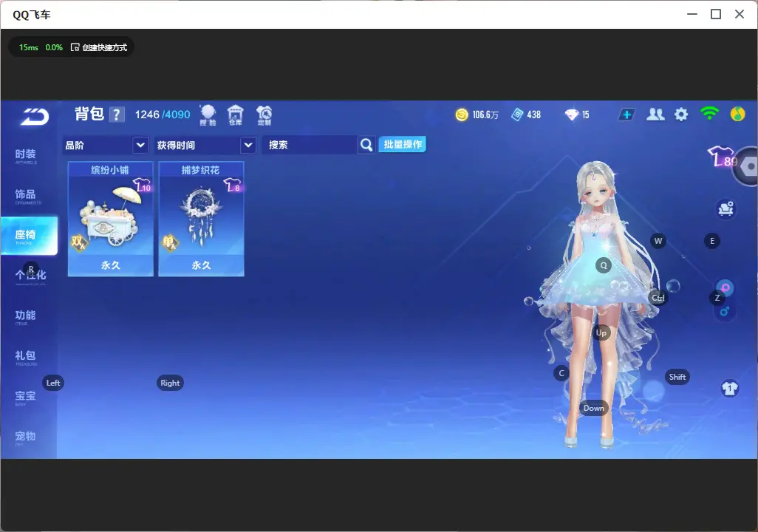The height and width of the screenshot is (532, 758).
Task: Click the 背包 page title
Action: coord(89,114)
